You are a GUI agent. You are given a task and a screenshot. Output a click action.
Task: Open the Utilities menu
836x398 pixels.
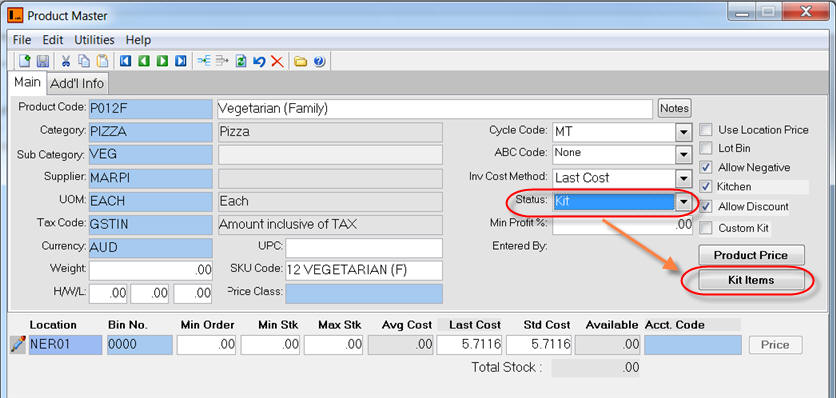(x=94, y=40)
